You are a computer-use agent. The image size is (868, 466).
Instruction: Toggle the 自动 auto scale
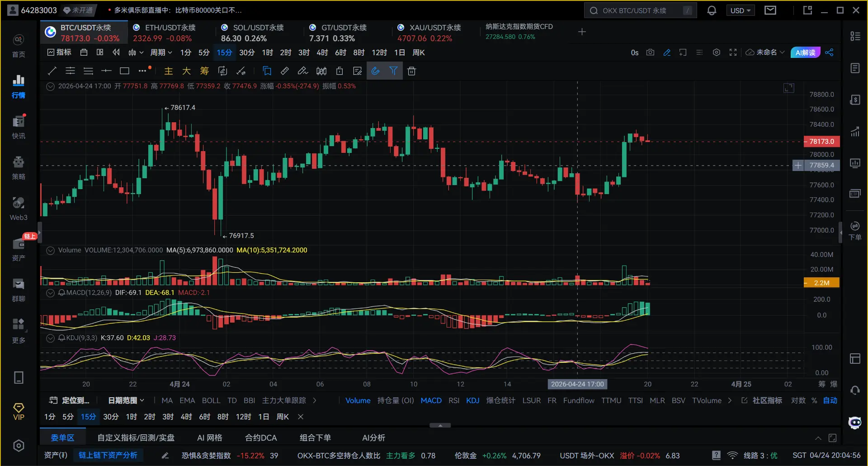[x=830, y=400]
